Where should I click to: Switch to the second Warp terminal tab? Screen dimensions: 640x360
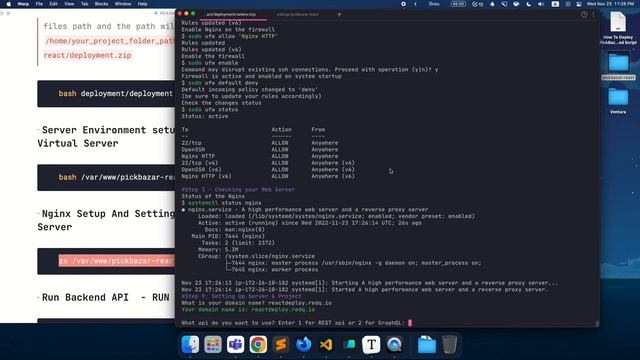point(298,14)
